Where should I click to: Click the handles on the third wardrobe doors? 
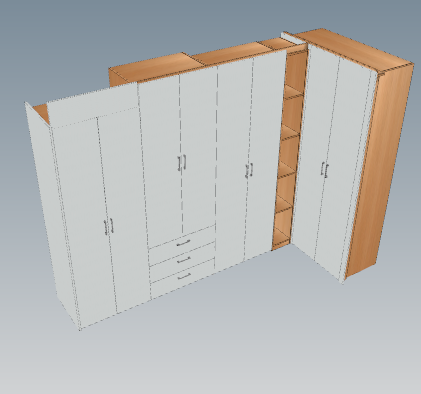point(249,171)
